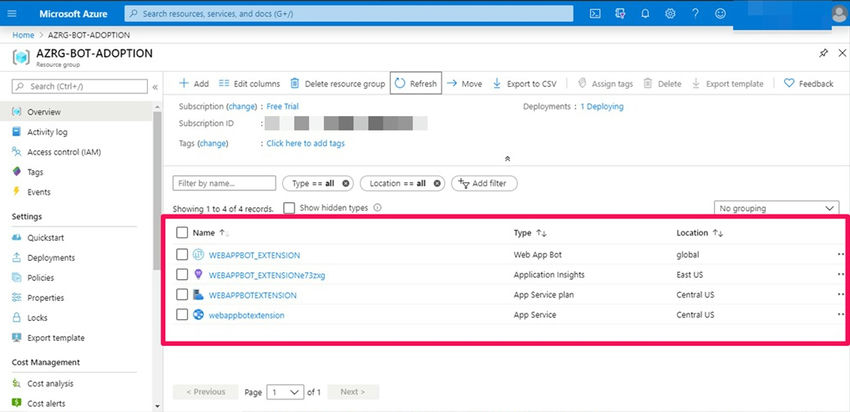This screenshot has height=412, width=850.
Task: Open the Free Trial subscription link
Action: [282, 106]
